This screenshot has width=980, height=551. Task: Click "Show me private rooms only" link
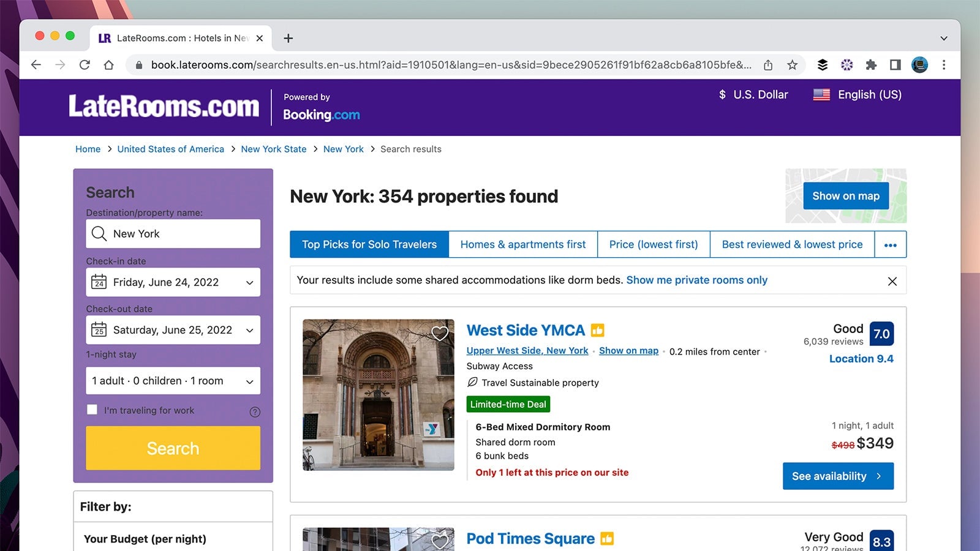(696, 280)
